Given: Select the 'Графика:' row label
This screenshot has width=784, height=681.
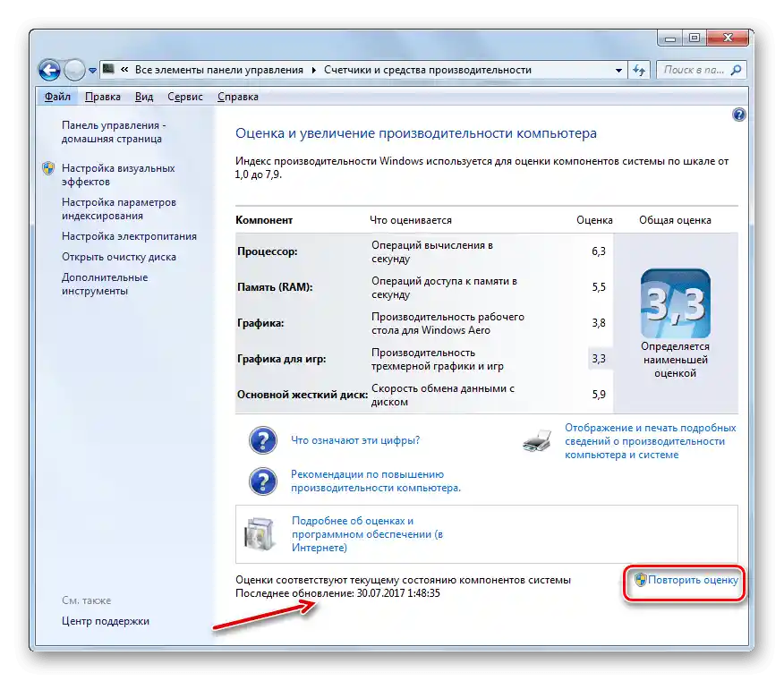Looking at the screenshot, I should (x=260, y=323).
